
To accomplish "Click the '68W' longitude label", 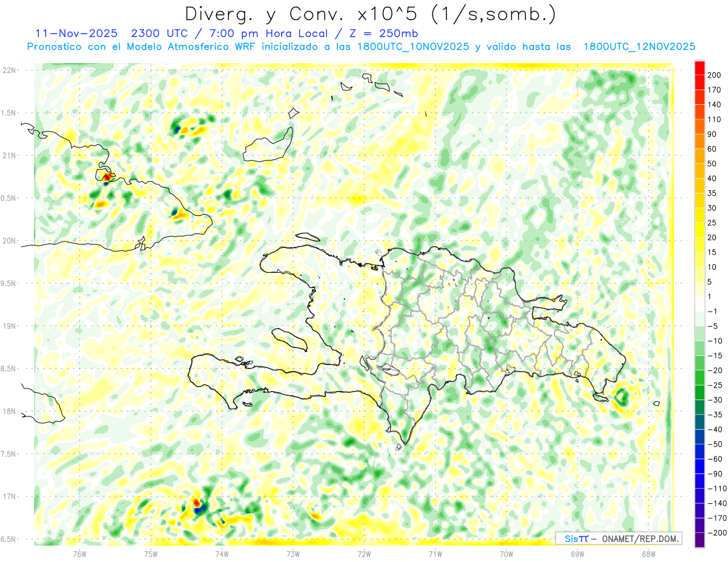I will tap(649, 554).
